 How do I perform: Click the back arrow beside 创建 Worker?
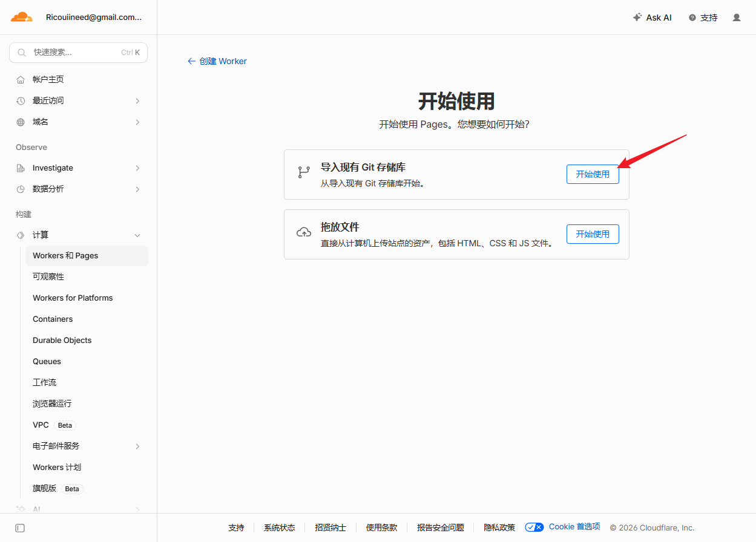pyautogui.click(x=191, y=61)
